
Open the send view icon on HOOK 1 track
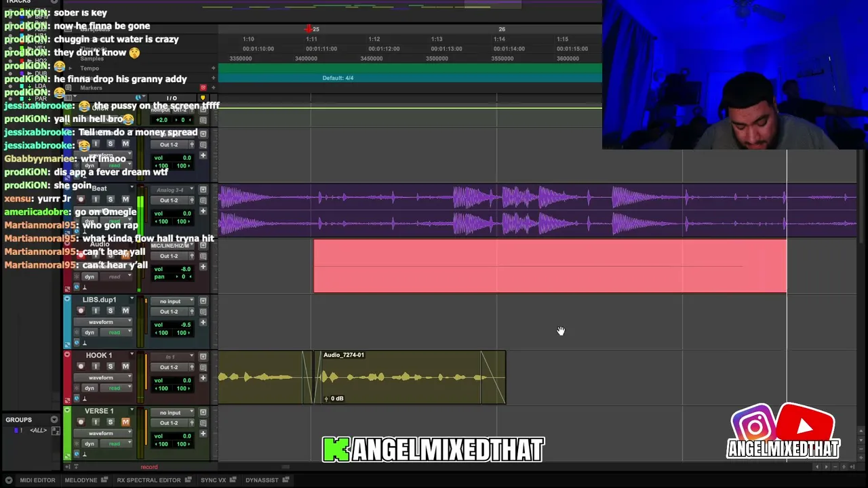click(203, 357)
